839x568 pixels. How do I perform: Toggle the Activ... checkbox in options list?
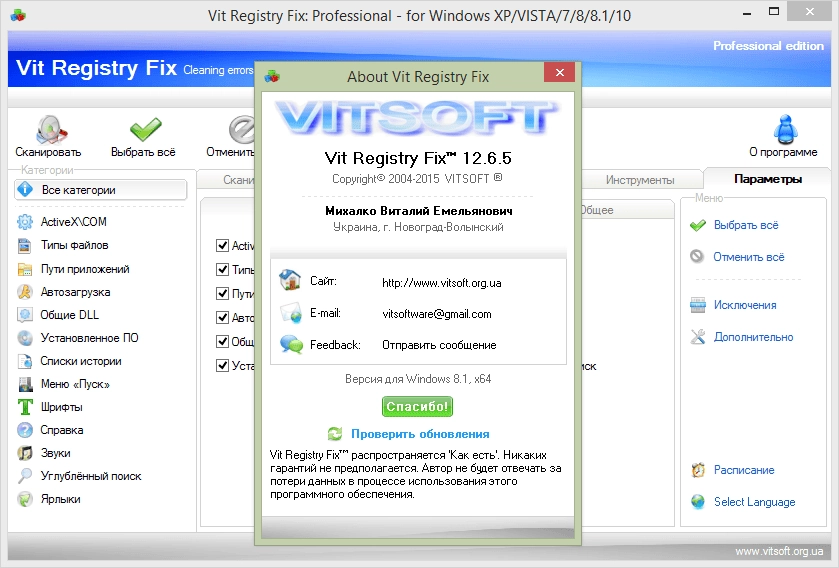point(223,245)
